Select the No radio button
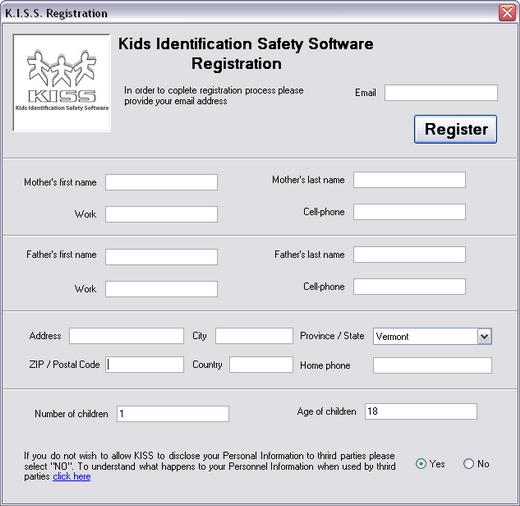The height and width of the screenshot is (506, 520). pos(469,464)
